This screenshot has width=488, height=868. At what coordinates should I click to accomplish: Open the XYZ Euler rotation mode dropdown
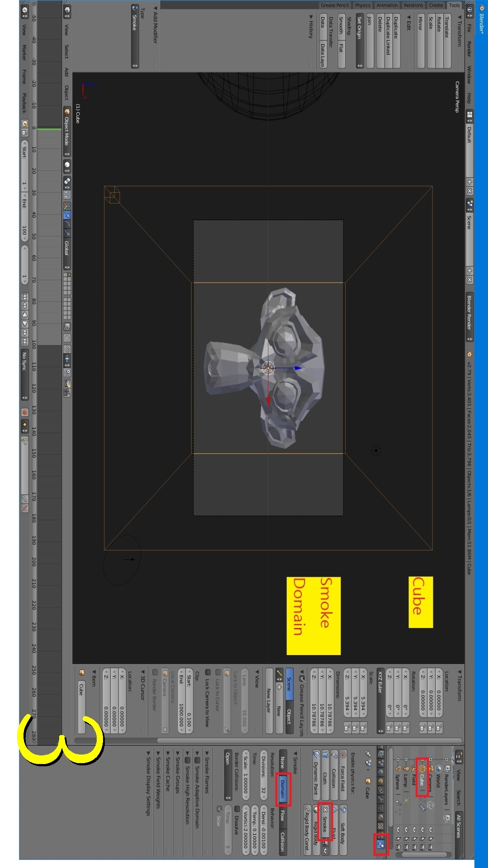tap(380, 701)
